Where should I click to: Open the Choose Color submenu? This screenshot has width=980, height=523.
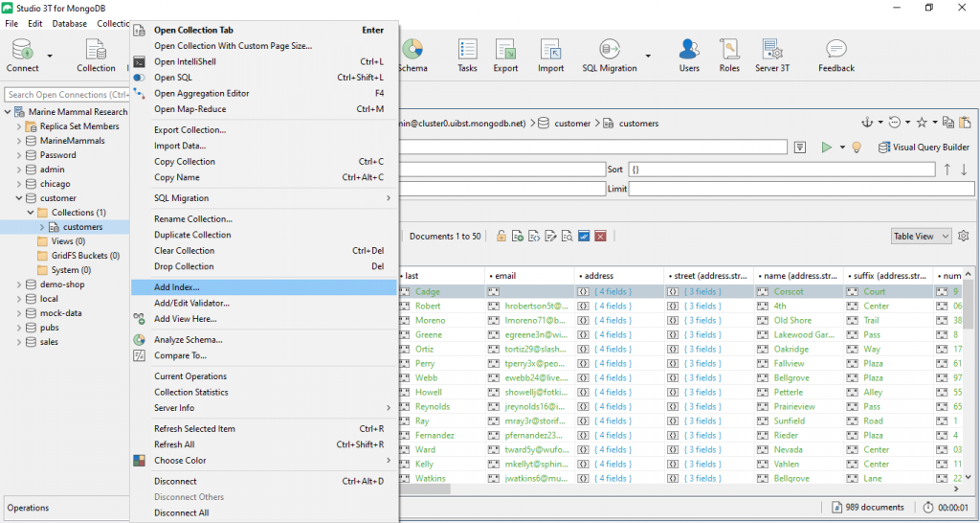click(264, 460)
